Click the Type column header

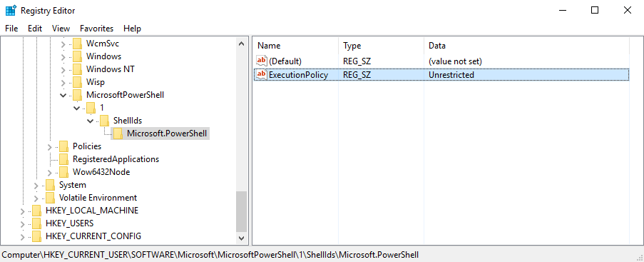(381, 46)
